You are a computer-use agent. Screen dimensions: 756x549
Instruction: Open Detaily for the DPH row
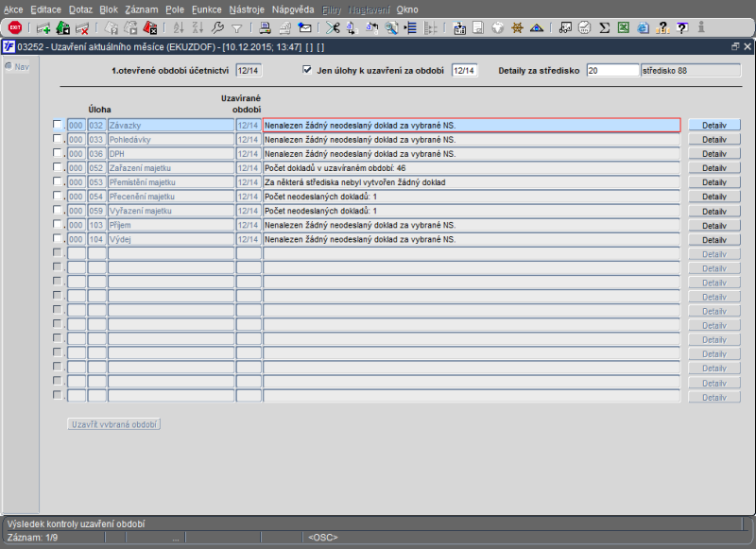pyautogui.click(x=714, y=154)
